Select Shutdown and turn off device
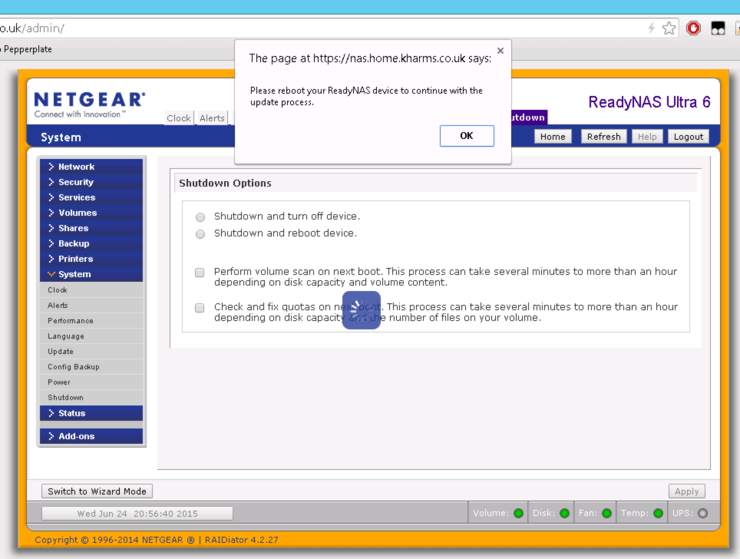The image size is (740, 559). 201,217
